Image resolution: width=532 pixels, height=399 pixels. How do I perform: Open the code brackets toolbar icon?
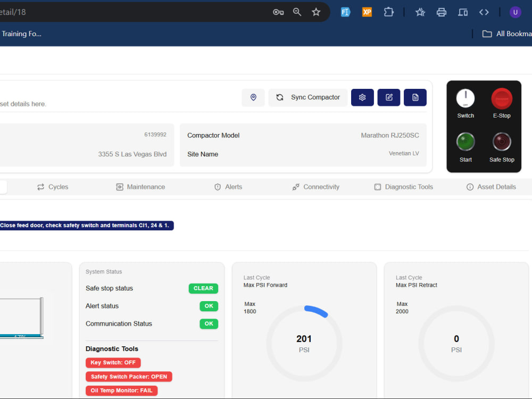484,12
